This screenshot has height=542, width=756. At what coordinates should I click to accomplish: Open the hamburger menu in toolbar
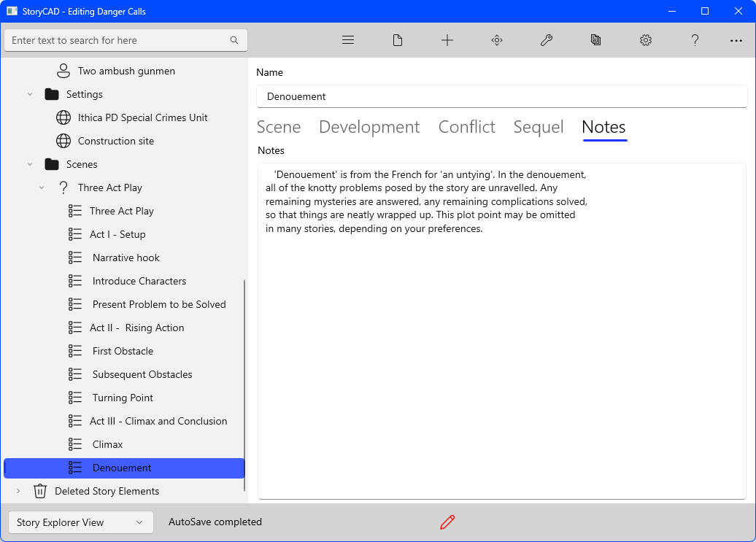click(348, 40)
